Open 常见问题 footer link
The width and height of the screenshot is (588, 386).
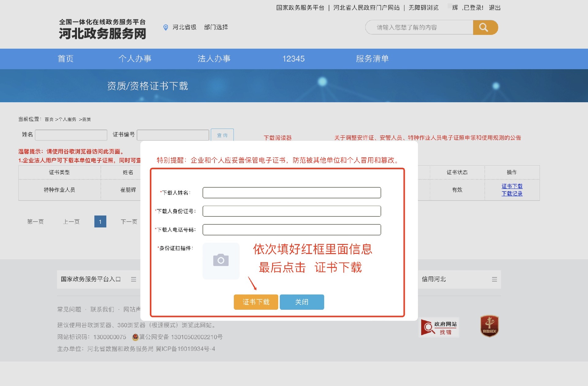coord(69,309)
